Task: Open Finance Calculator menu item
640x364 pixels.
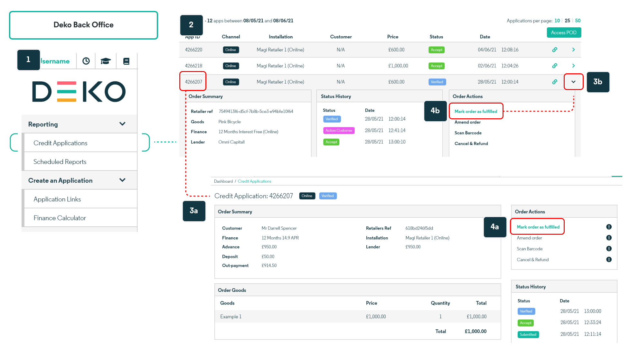Action: pos(60,218)
